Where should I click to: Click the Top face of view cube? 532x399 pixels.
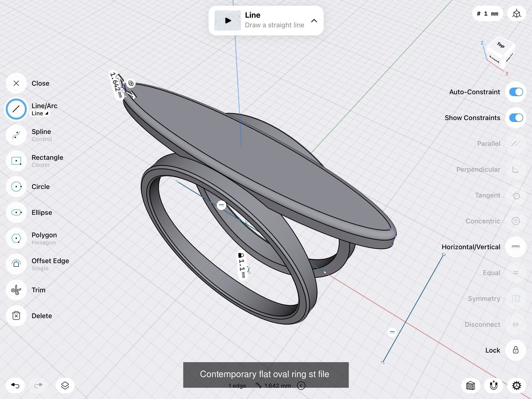pos(500,45)
